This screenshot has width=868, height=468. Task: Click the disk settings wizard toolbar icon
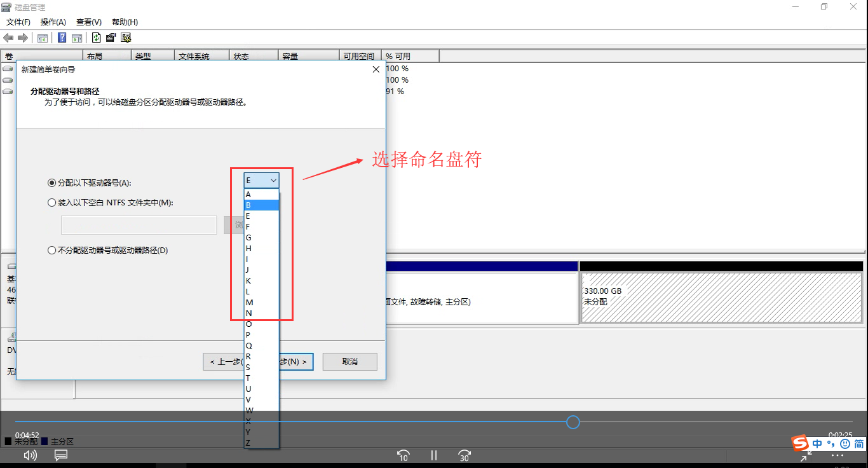click(x=126, y=38)
